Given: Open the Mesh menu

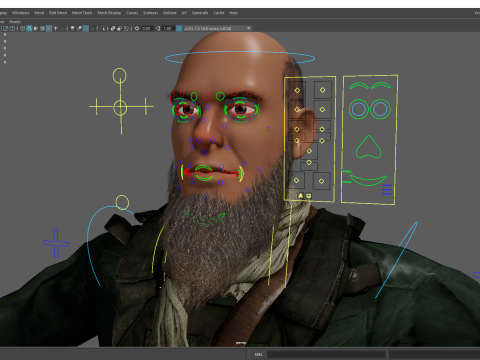Looking at the screenshot, I should coord(39,13).
